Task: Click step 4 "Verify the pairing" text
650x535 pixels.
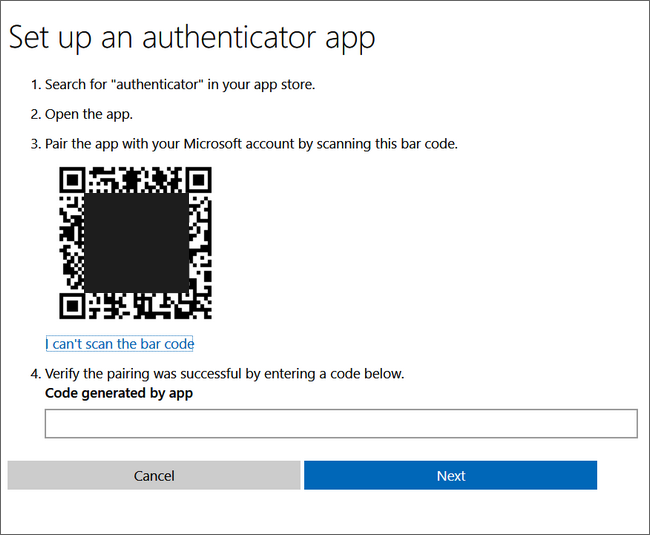Action: [x=224, y=374]
